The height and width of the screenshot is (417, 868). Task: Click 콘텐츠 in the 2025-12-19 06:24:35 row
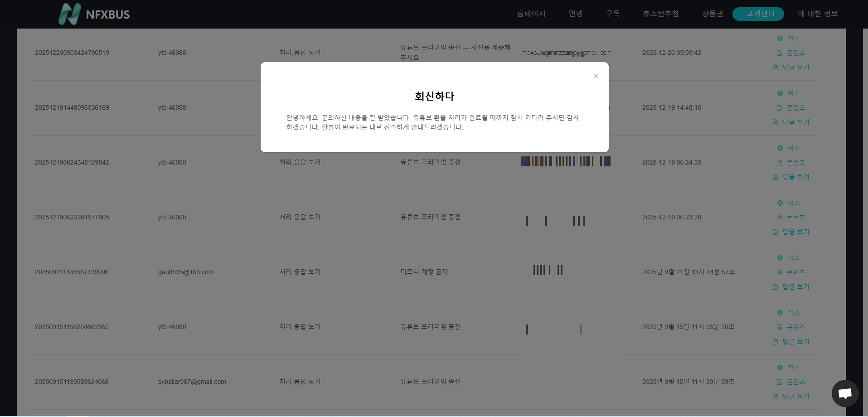(x=791, y=163)
